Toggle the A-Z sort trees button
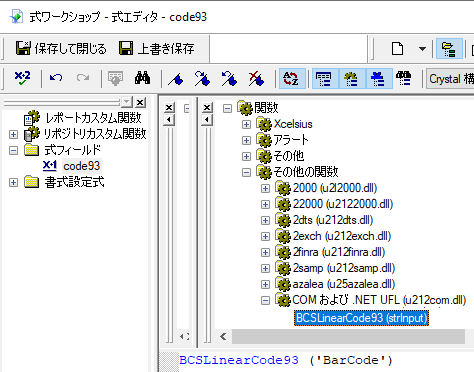This screenshot has height=372, width=474. (292, 79)
